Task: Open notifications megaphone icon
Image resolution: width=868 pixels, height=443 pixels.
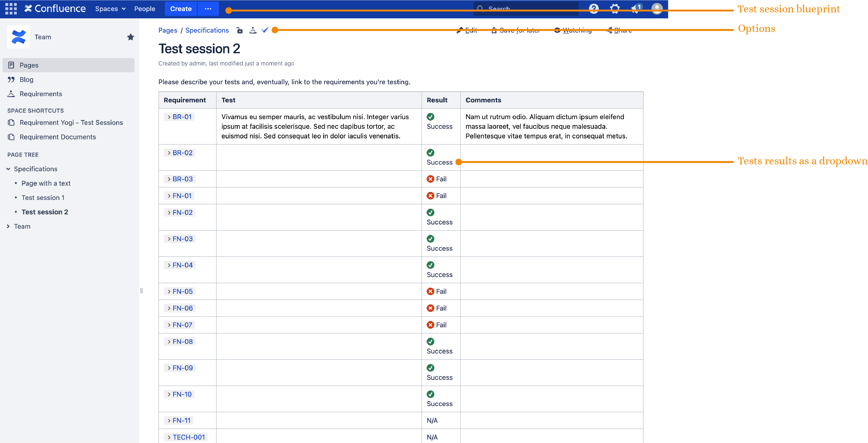Action: (635, 9)
